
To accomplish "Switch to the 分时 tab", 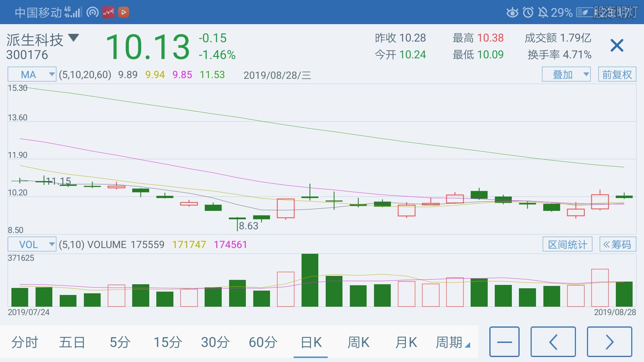I will pyautogui.click(x=25, y=343).
